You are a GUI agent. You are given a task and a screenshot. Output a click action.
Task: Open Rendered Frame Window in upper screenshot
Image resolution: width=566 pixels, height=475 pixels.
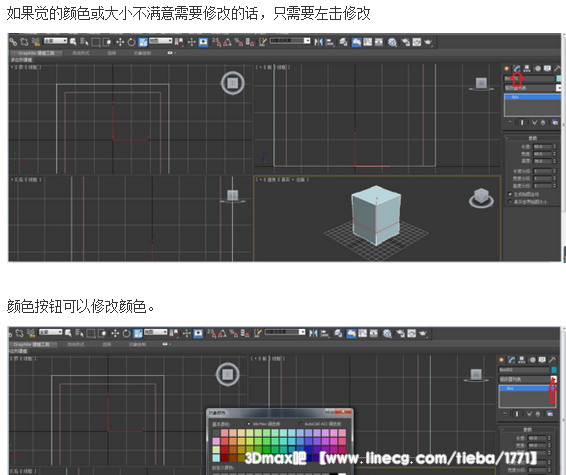(417, 42)
